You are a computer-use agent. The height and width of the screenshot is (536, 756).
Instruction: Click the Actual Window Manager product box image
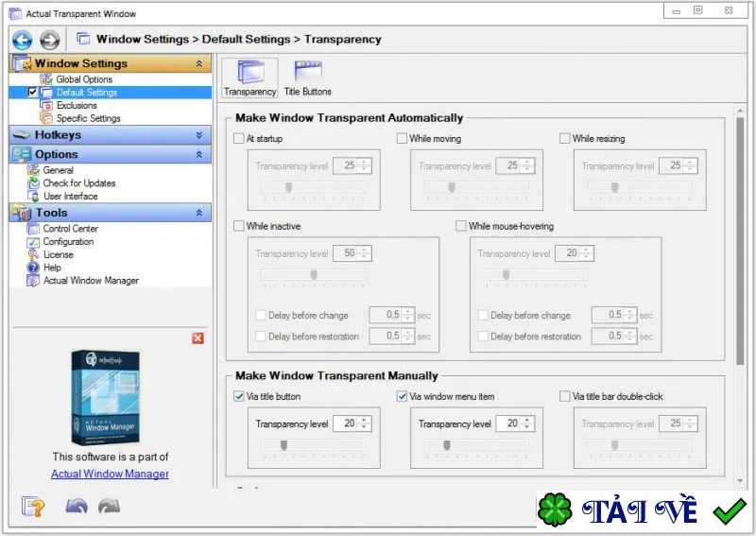106,398
